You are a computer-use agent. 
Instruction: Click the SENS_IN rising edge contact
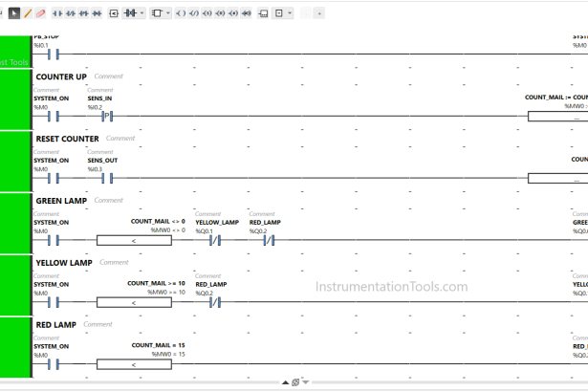click(x=107, y=117)
